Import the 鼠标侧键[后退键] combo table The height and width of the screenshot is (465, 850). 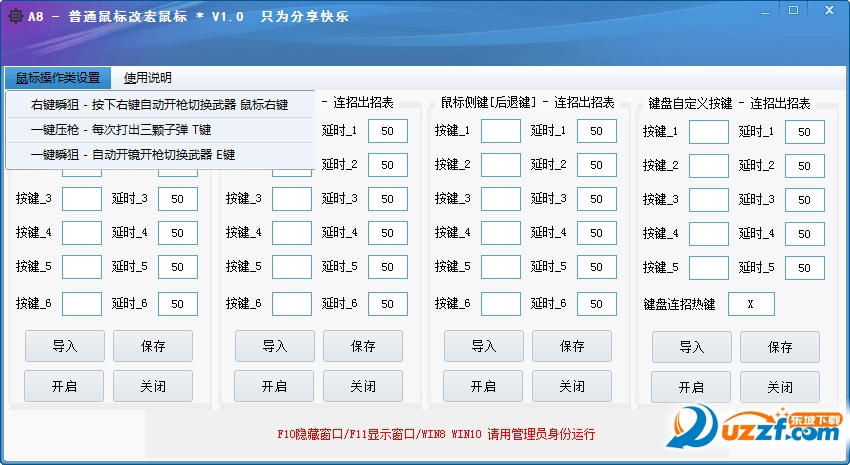pos(484,346)
